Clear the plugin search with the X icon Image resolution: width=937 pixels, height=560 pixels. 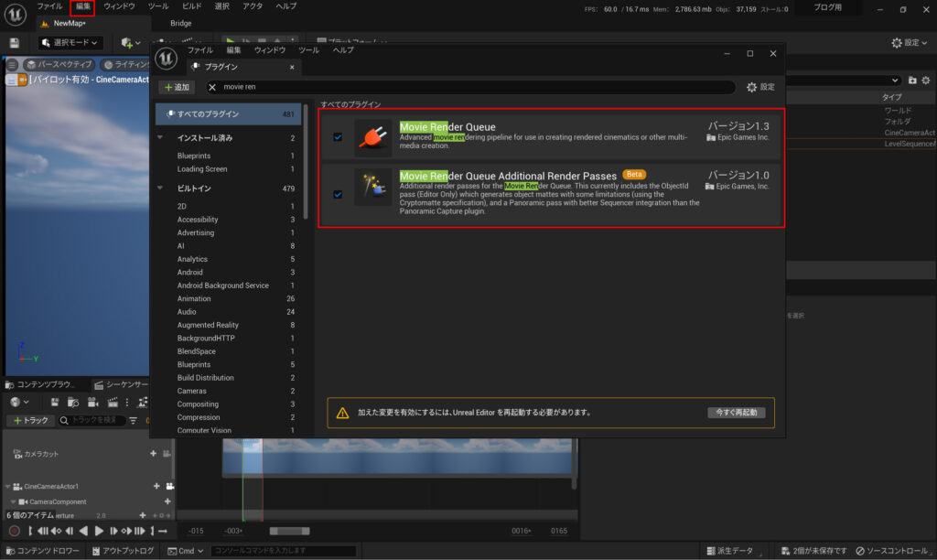[213, 87]
